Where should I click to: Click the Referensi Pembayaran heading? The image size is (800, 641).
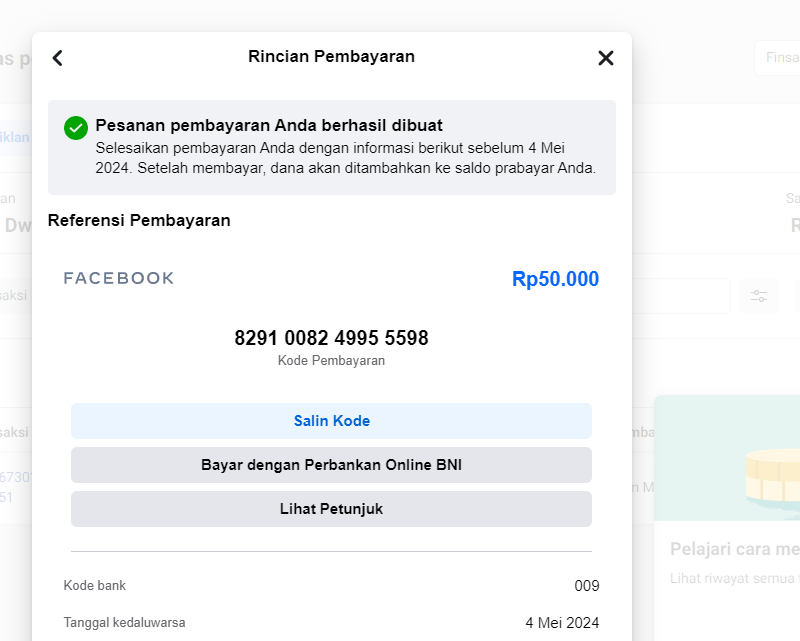tap(139, 220)
